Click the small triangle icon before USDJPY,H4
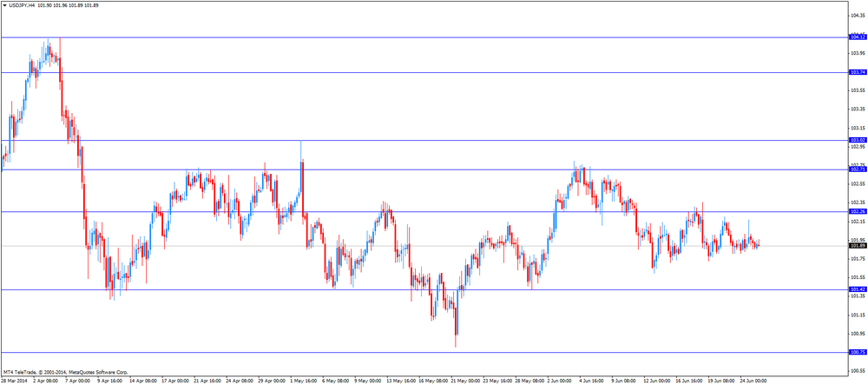 5,5
